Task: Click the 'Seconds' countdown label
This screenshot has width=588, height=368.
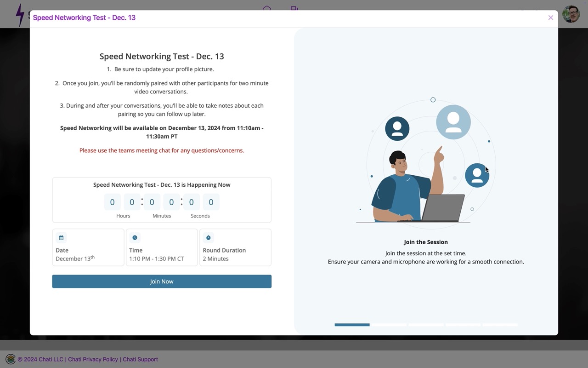Action: [200, 216]
